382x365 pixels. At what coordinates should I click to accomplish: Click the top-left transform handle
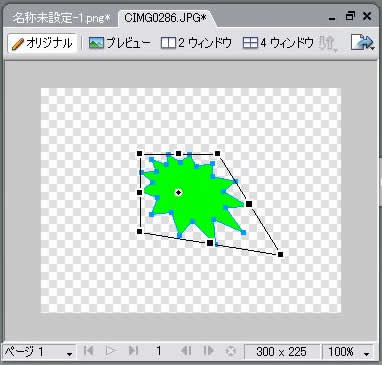pyautogui.click(x=140, y=154)
